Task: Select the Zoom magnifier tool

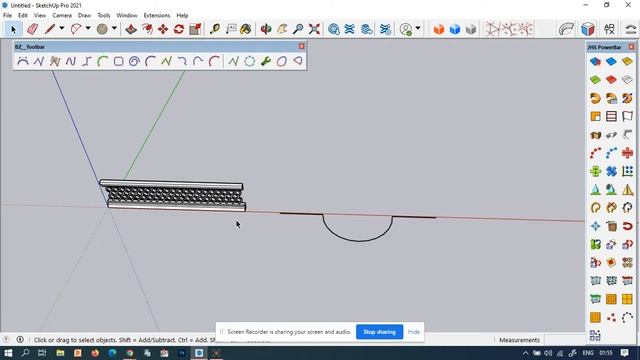Action: (x=298, y=29)
